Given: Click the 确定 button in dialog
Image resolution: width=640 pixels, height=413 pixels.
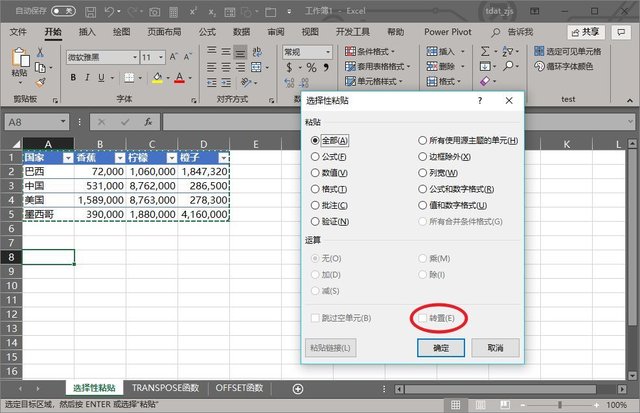Looking at the screenshot, I should tap(441, 347).
